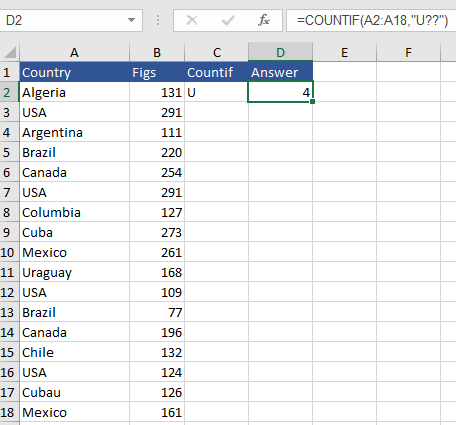Select the Cubau cell

[x=74, y=392]
